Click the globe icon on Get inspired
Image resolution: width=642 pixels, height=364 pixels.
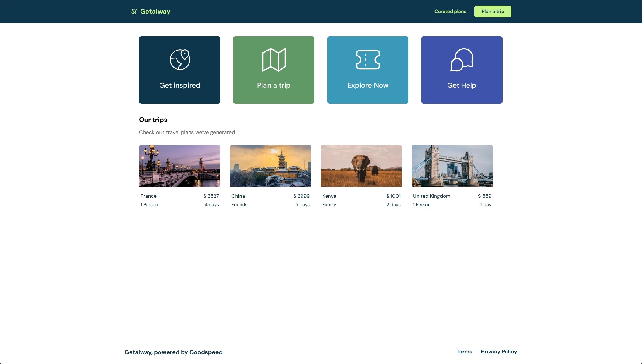tap(180, 60)
